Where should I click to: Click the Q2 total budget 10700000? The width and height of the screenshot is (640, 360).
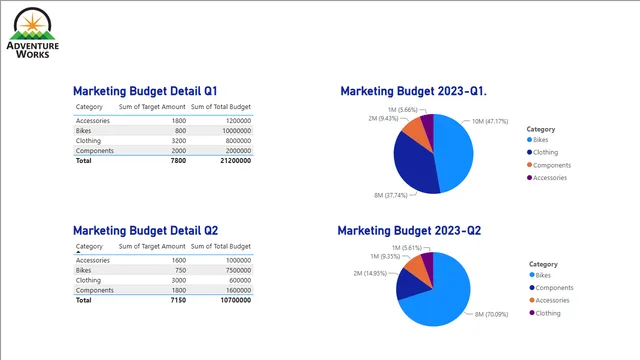[236, 300]
